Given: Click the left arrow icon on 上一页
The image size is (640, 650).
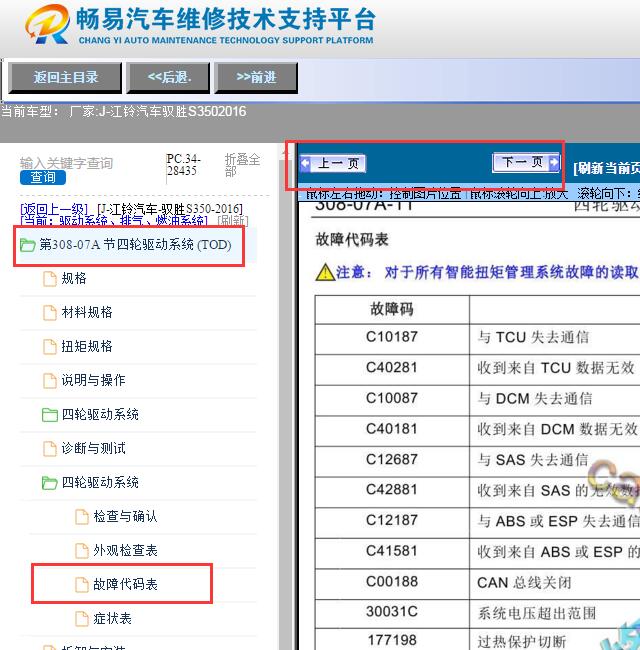Looking at the screenshot, I should (x=305, y=163).
